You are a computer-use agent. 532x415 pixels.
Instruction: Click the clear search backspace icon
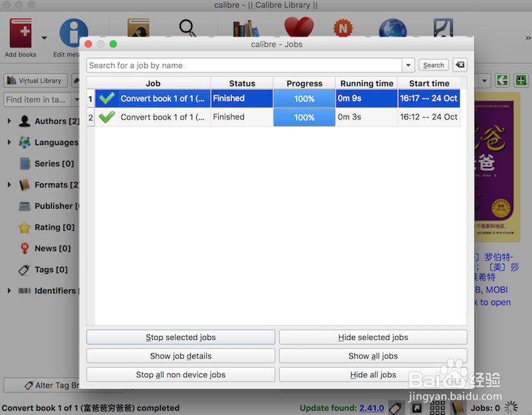(460, 65)
